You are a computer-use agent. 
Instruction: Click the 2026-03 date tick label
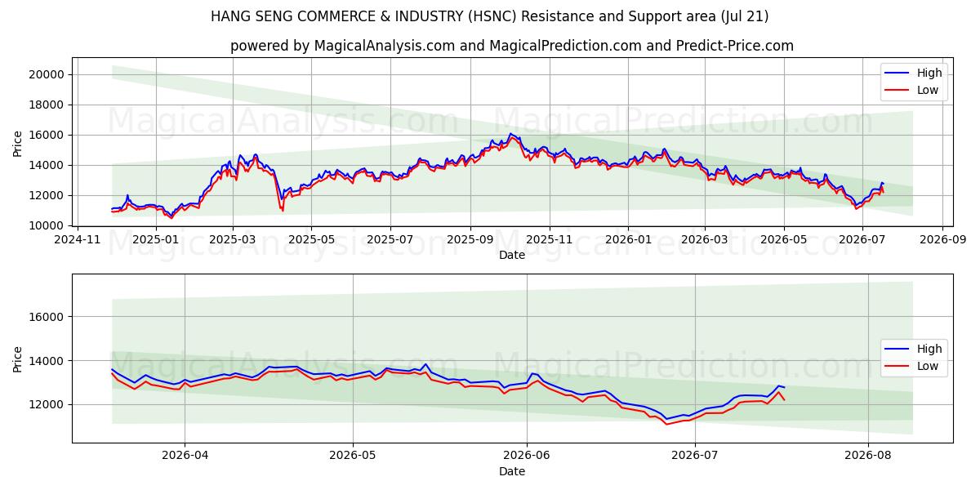(x=705, y=240)
